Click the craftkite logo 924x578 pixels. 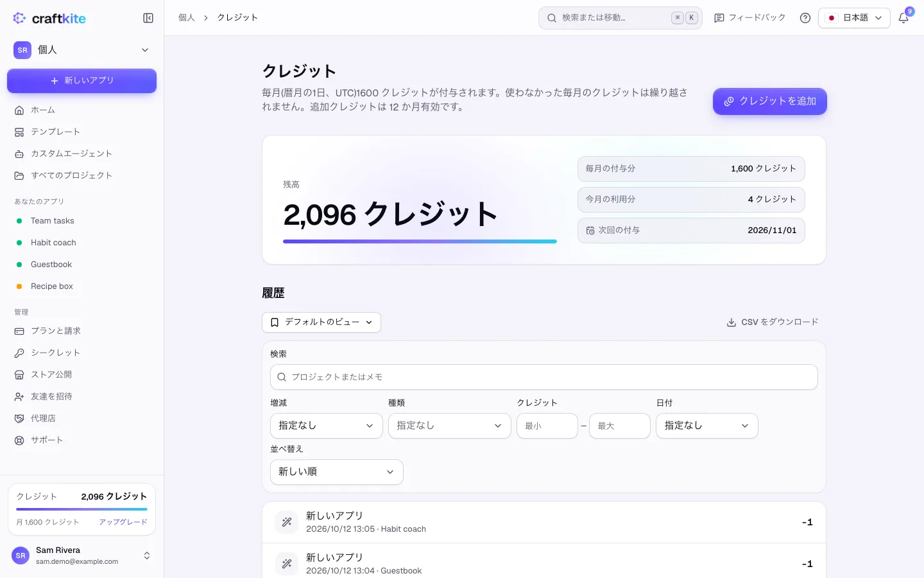tap(49, 18)
